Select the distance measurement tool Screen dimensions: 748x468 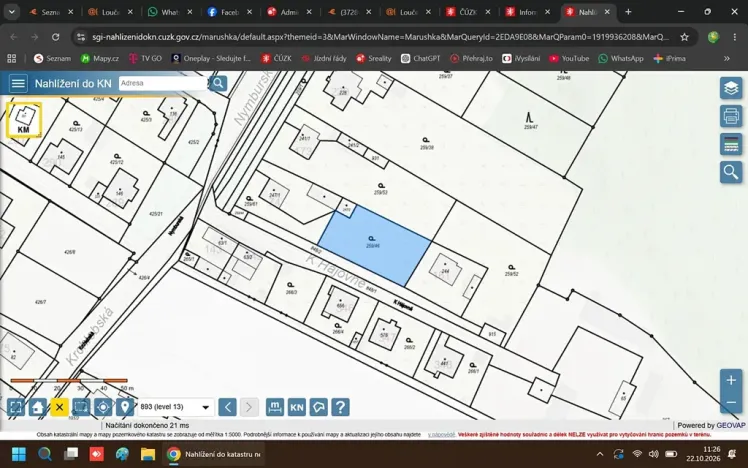tap(275, 407)
